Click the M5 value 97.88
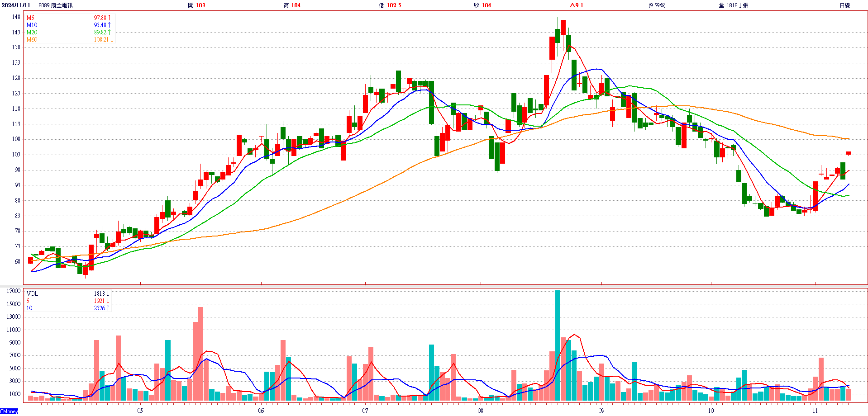Screen dimensions: 868x416 (x=100, y=18)
